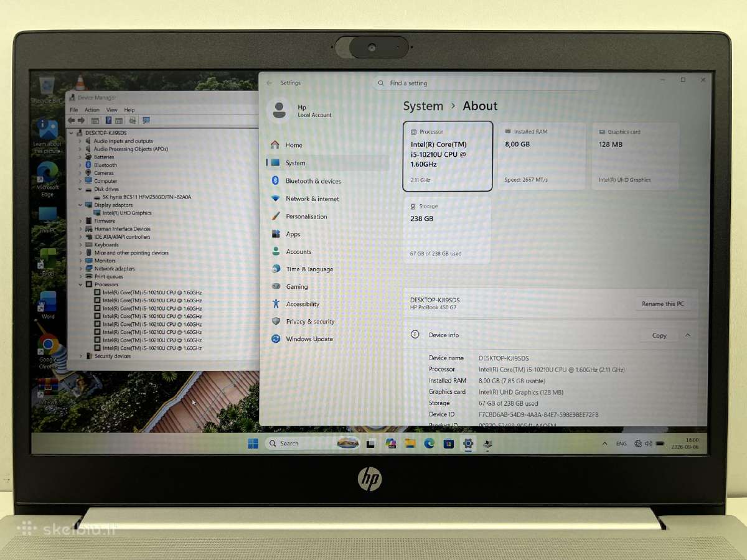The image size is (747, 560).
Task: Select the Cameras category row
Action: pos(100,173)
